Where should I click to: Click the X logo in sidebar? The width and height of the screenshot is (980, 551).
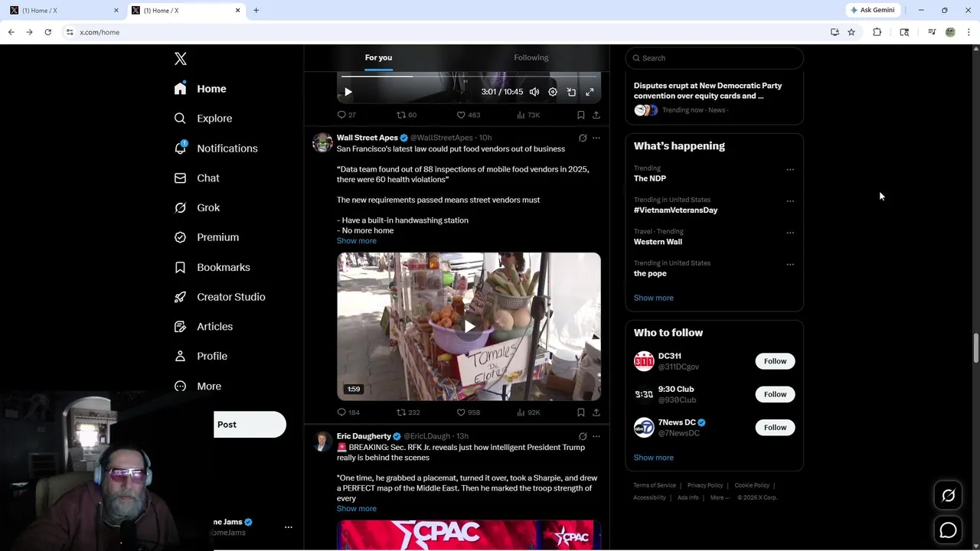click(180, 59)
